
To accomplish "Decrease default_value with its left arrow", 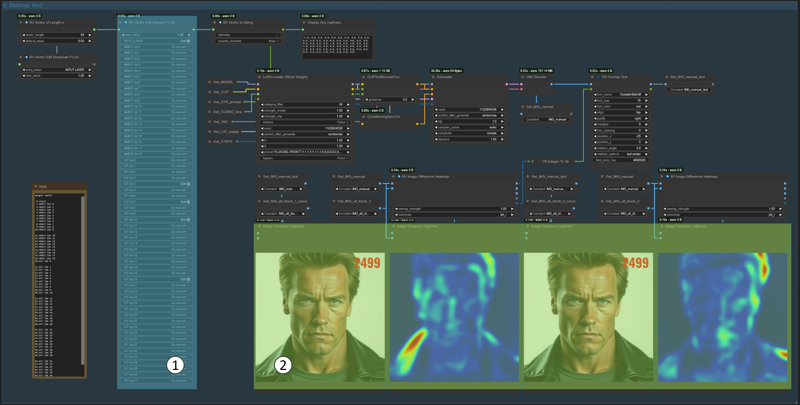I will [x=23, y=41].
